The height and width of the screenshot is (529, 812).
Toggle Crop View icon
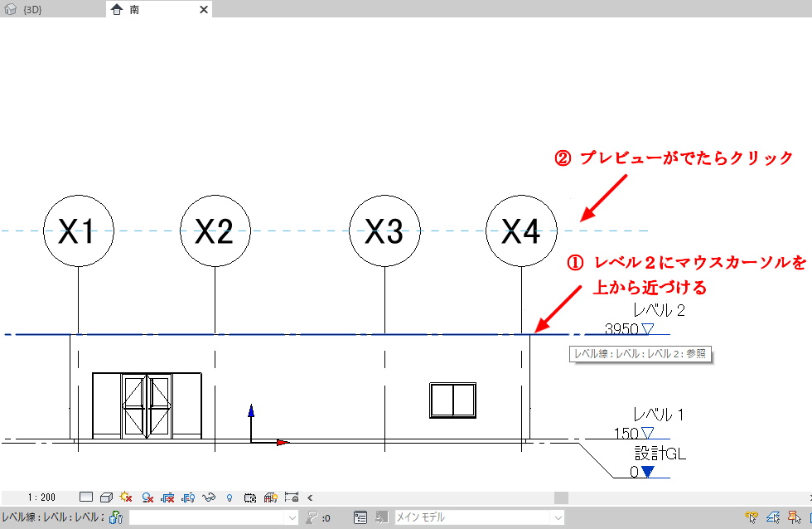tap(167, 498)
